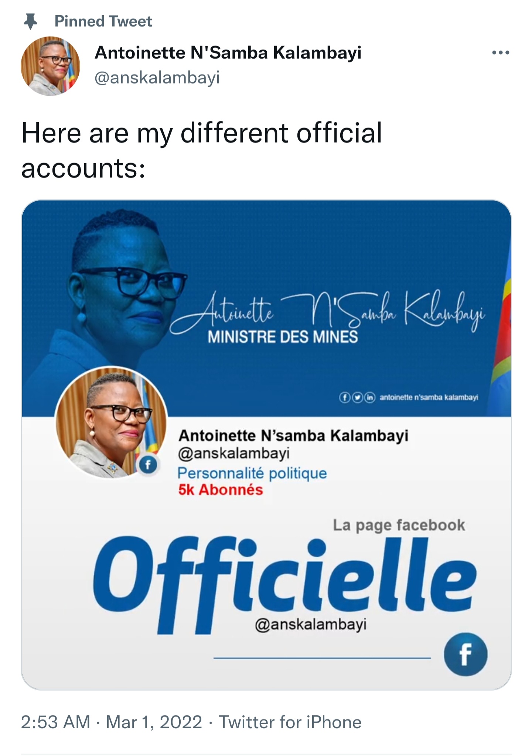Viewport: 532px width, 756px height.
Task: Open Antoinette's circular profile avatar
Action: [50, 66]
